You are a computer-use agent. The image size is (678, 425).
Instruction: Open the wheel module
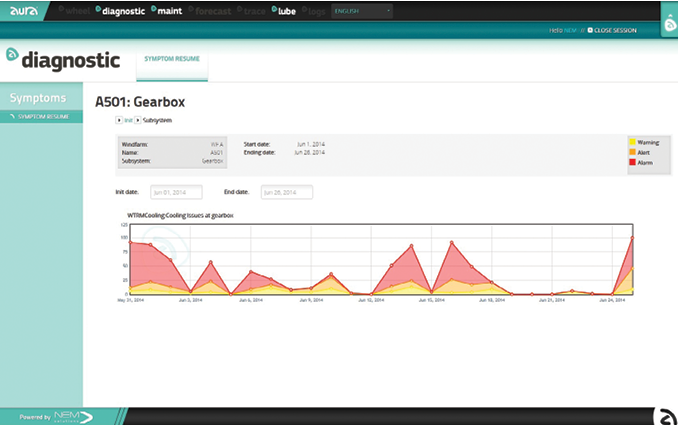click(74, 11)
